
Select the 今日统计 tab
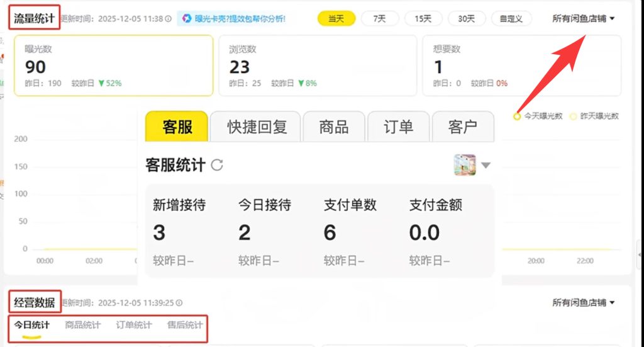(31, 325)
